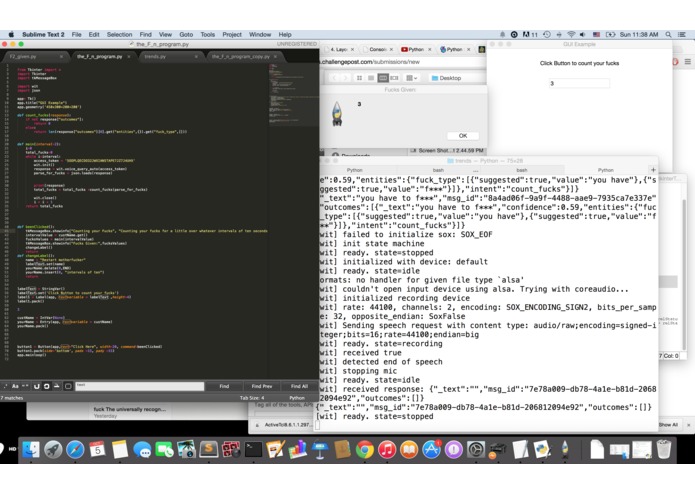Open the Goto menu
The image size is (695, 494).
186,35
